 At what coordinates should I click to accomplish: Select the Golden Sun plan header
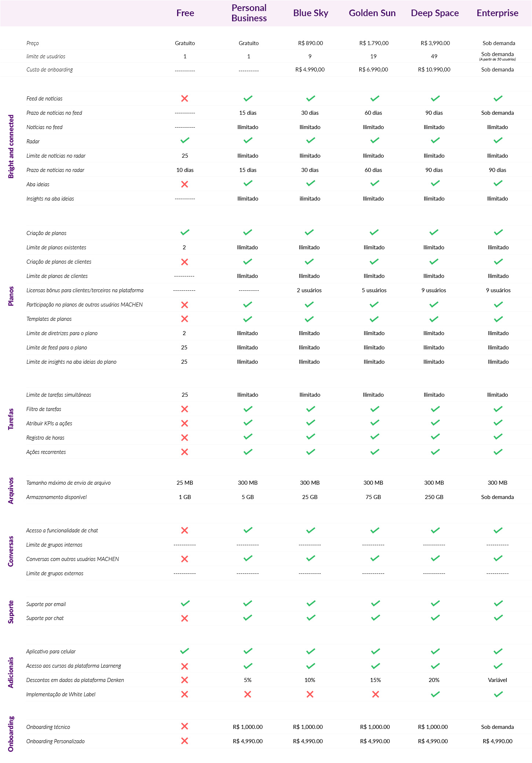(x=372, y=13)
